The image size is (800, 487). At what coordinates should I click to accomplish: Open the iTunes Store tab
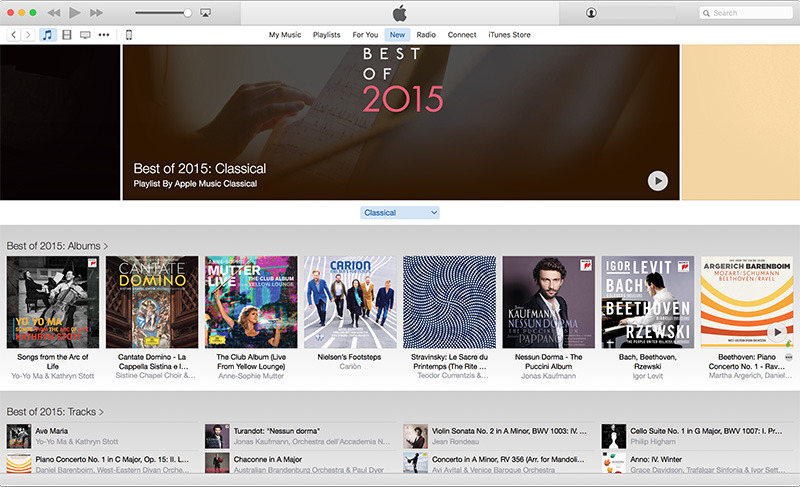tap(509, 35)
